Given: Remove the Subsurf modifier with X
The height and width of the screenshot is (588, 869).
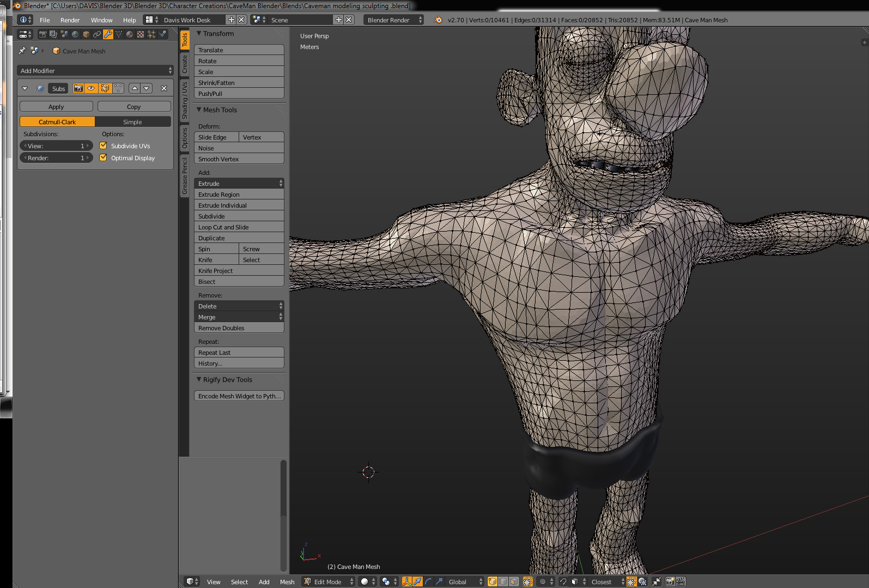Looking at the screenshot, I should click(x=164, y=88).
